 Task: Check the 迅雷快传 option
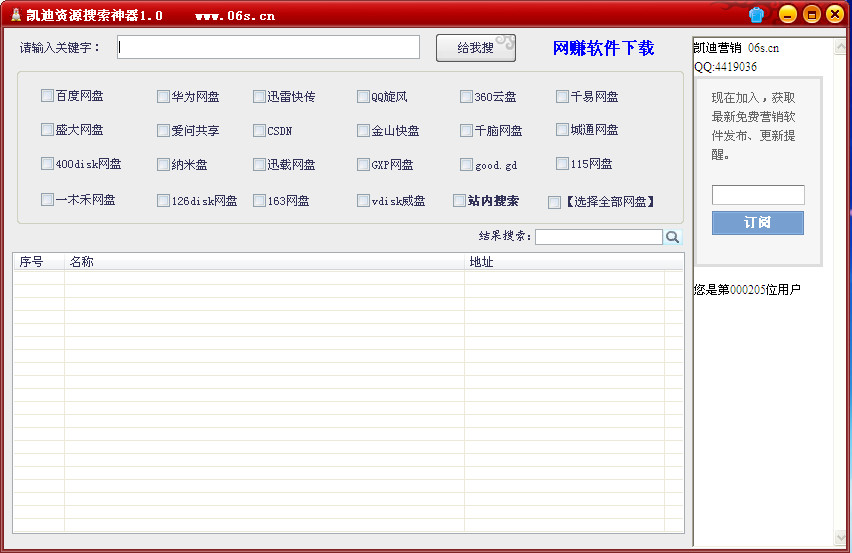click(259, 97)
